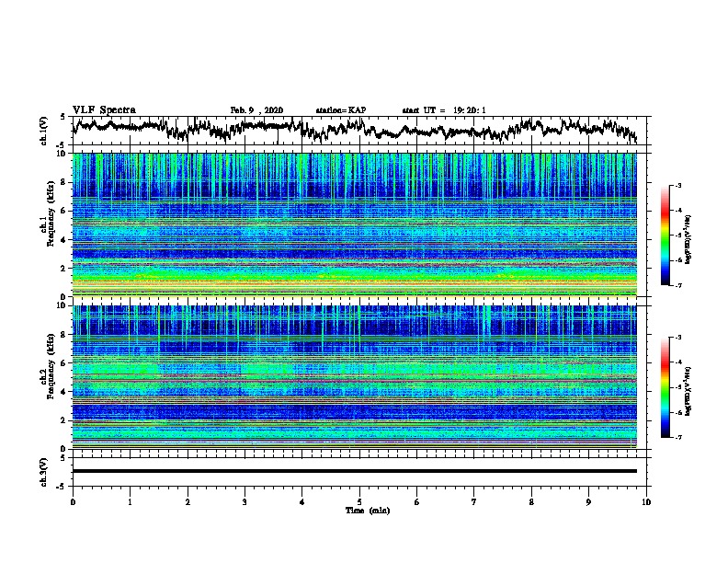Viewport: 728px width, 563px height.
Task: Click the time axis tick label "7"
Action: 474,502
